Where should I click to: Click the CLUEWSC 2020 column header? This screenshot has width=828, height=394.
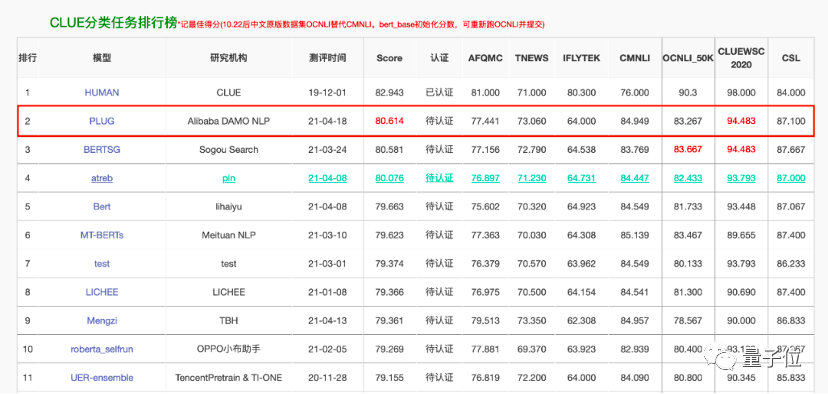pyautogui.click(x=741, y=58)
